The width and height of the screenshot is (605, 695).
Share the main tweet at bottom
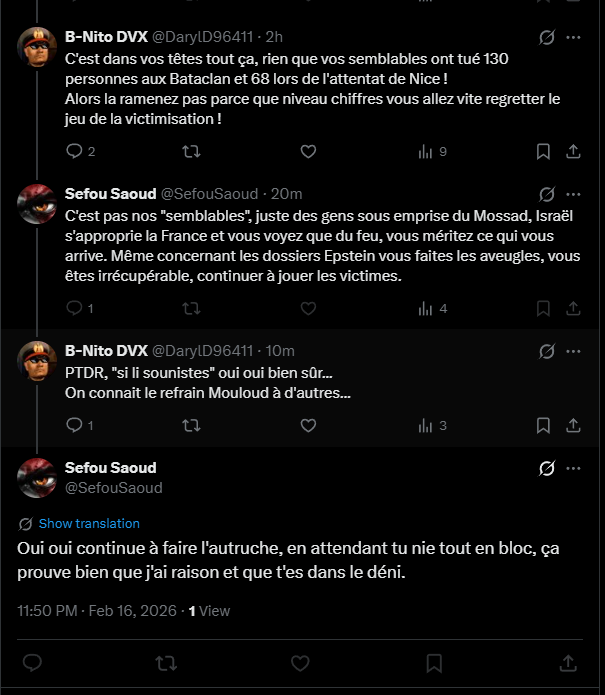[x=568, y=663]
